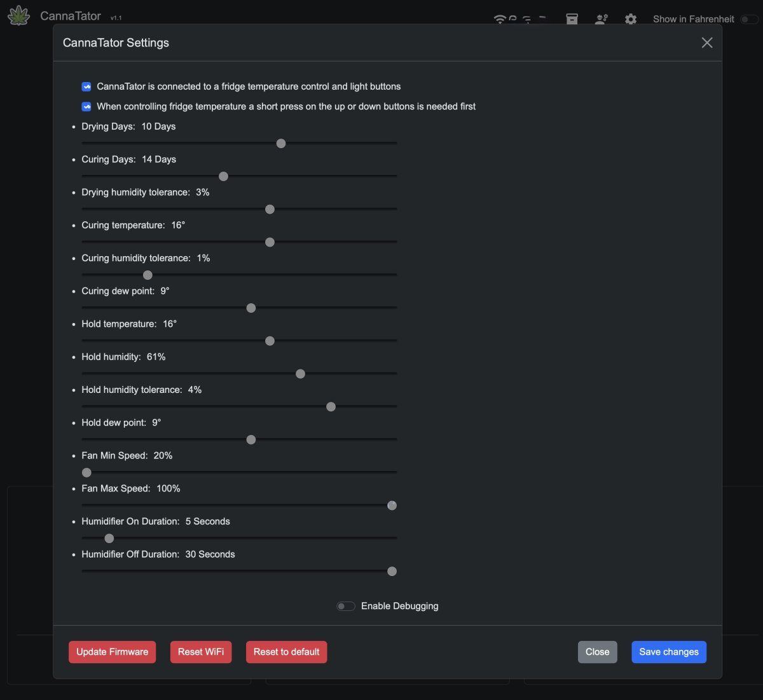Viewport: 763px width, 700px height.
Task: Click the Update Firmware button
Action: (112, 652)
